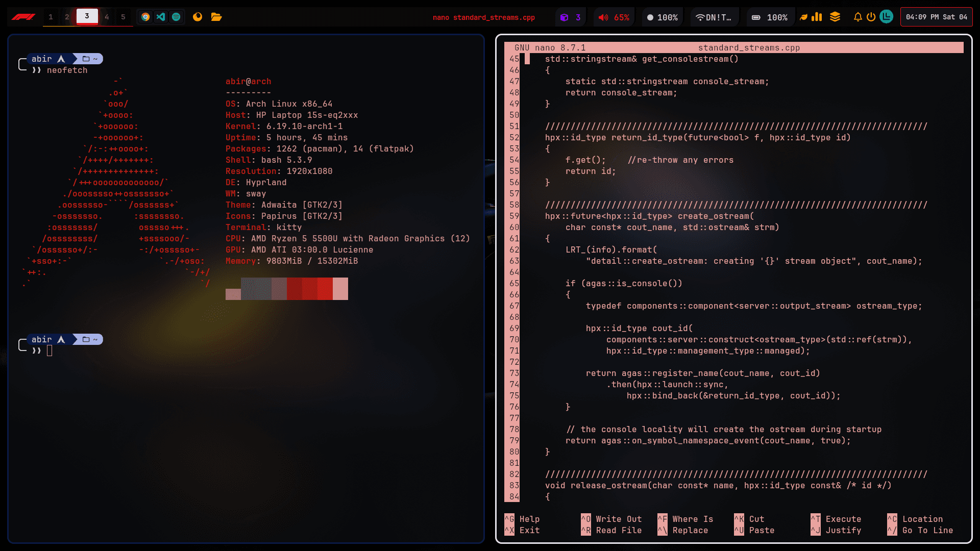Viewport: 980px width, 551px height.
Task: Click ^C Location in nano
Action: [x=915, y=519]
